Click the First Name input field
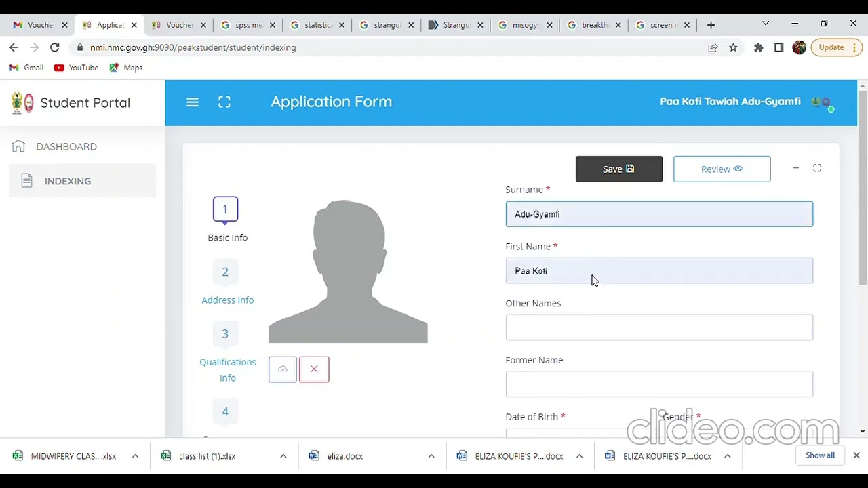The width and height of the screenshot is (868, 488). [659, 270]
